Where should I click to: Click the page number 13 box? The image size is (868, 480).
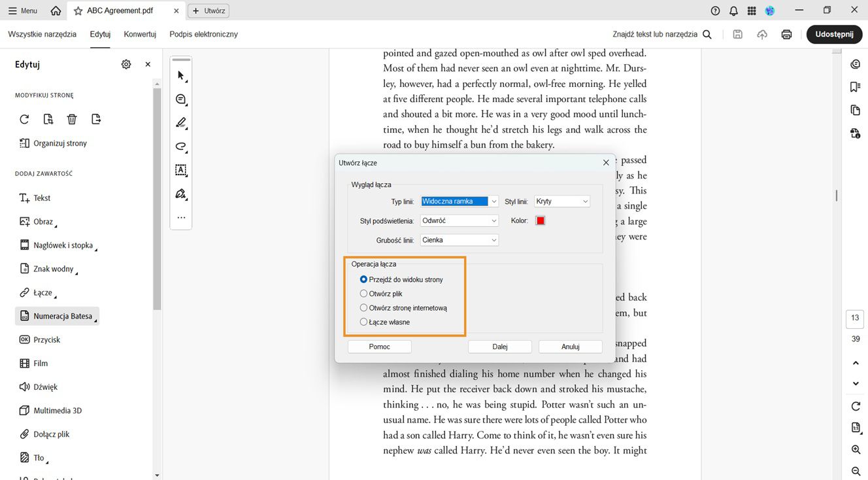pyautogui.click(x=855, y=318)
